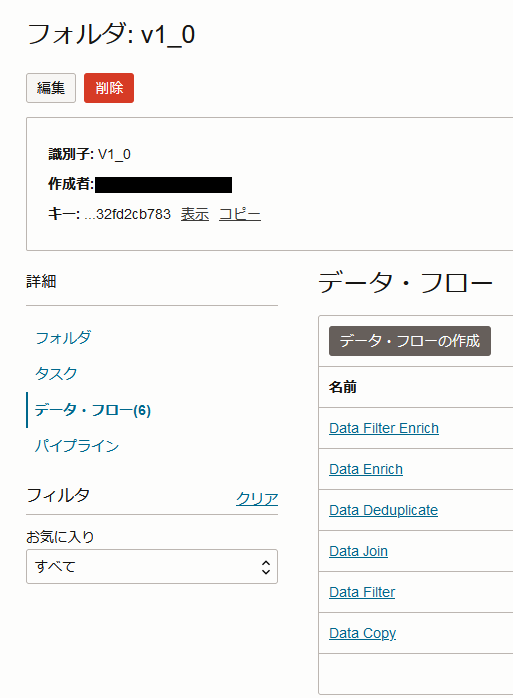This screenshot has width=513, height=698.
Task: Click the up/down arrows of favorites dropdown
Action: coord(266,567)
